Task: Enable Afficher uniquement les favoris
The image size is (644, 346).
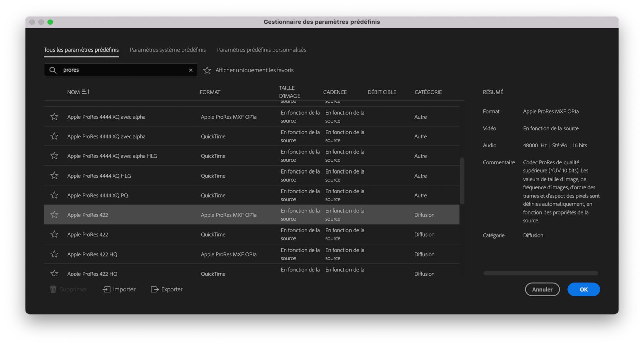Action: click(207, 70)
